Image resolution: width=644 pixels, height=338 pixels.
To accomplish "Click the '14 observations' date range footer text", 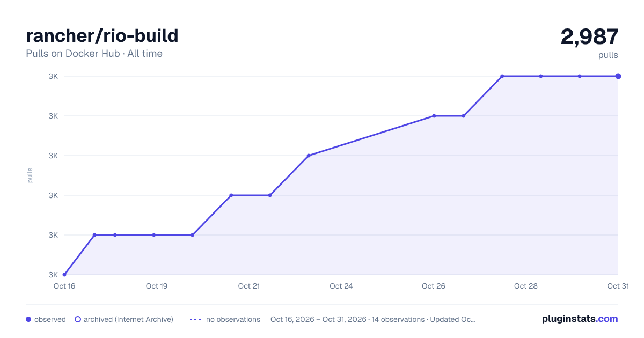I will tap(373, 319).
